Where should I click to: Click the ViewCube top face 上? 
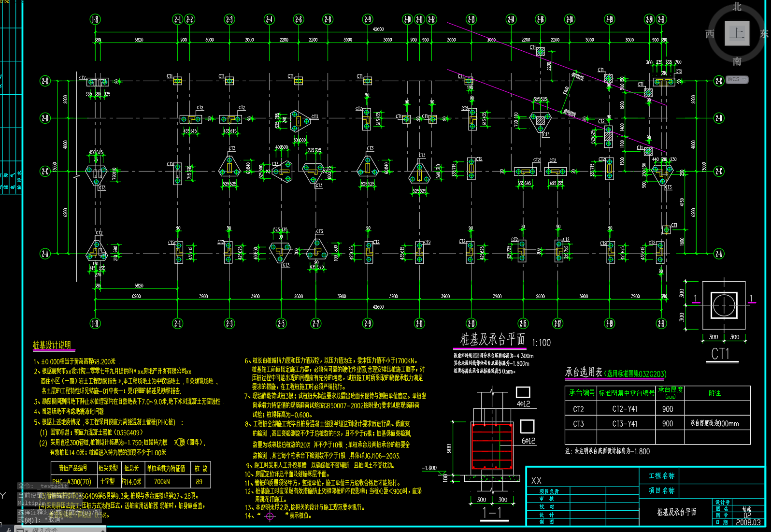[737, 33]
